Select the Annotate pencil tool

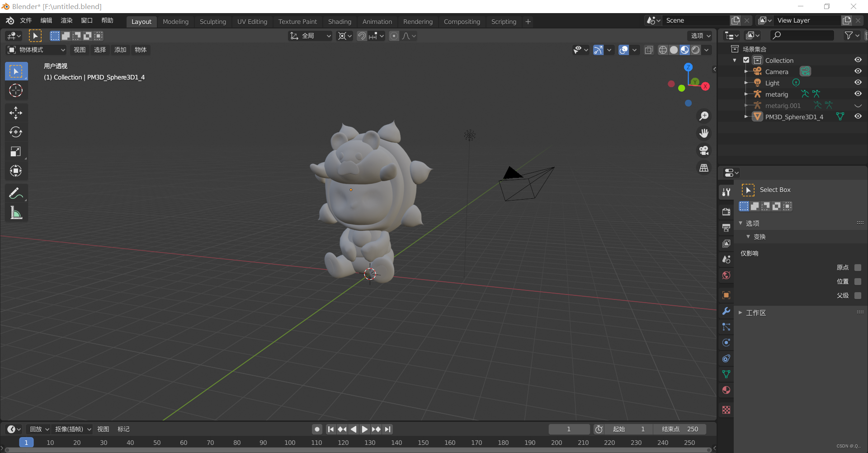point(16,193)
